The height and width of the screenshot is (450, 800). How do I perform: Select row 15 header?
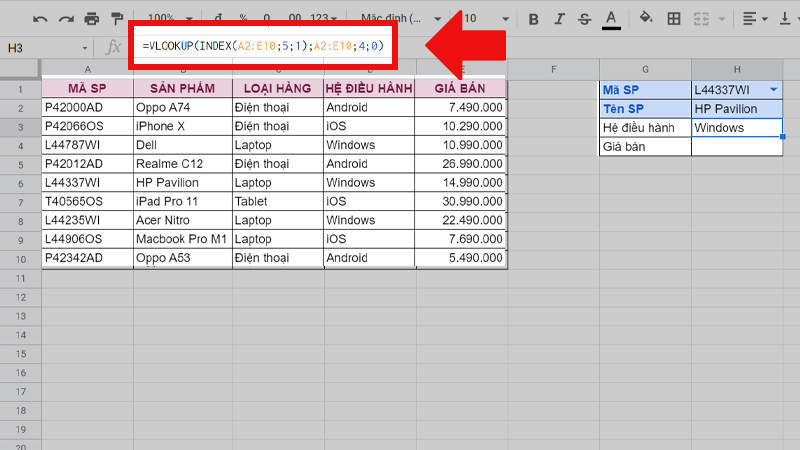pos(20,354)
